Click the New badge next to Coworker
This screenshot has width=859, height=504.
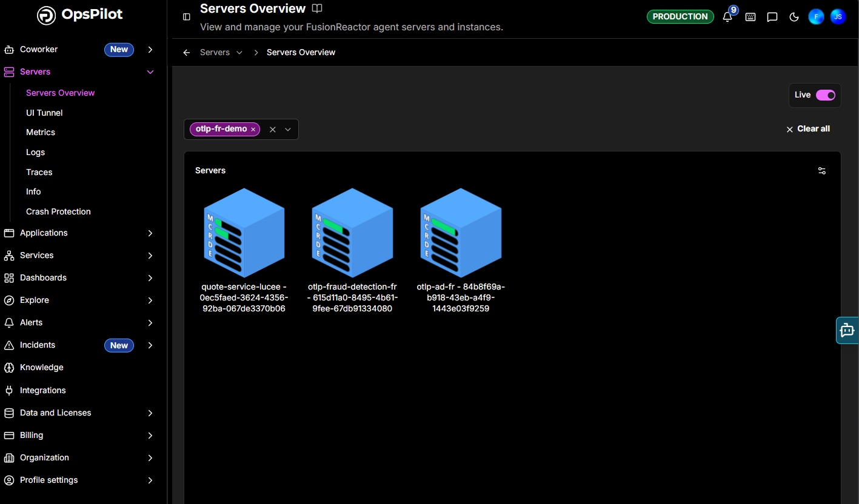pos(119,50)
